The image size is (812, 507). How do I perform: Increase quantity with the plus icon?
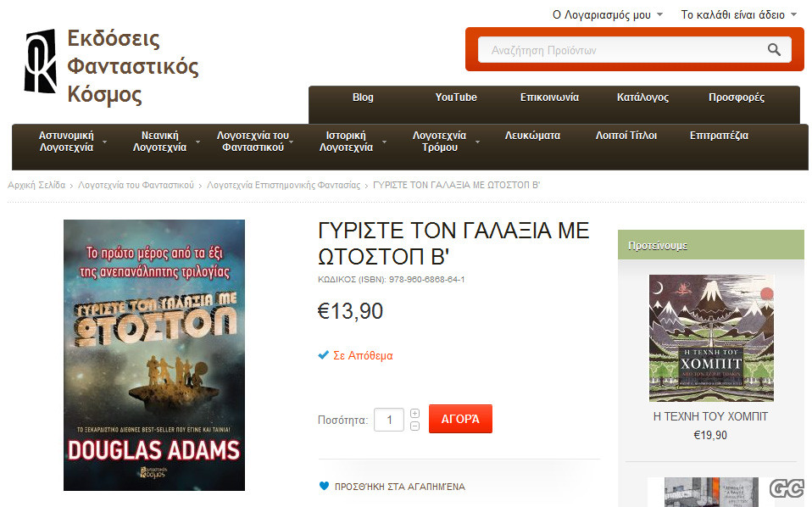tap(414, 413)
